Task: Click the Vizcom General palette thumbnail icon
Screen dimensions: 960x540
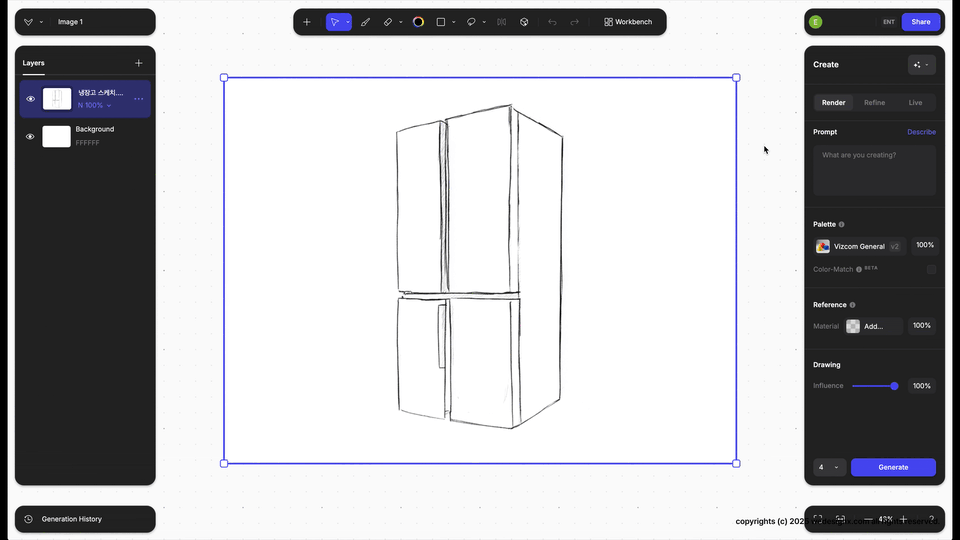Action: [823, 247]
